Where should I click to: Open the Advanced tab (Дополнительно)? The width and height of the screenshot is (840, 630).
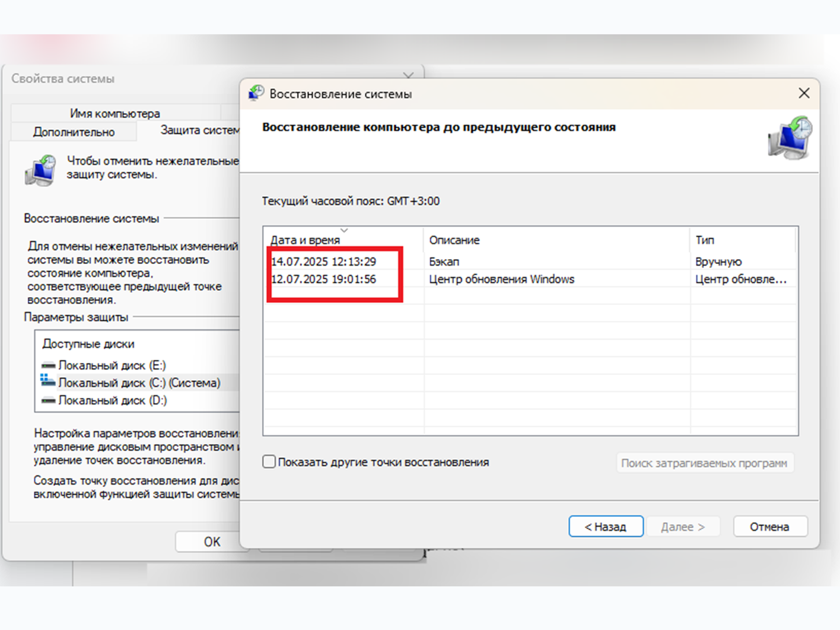point(74,132)
